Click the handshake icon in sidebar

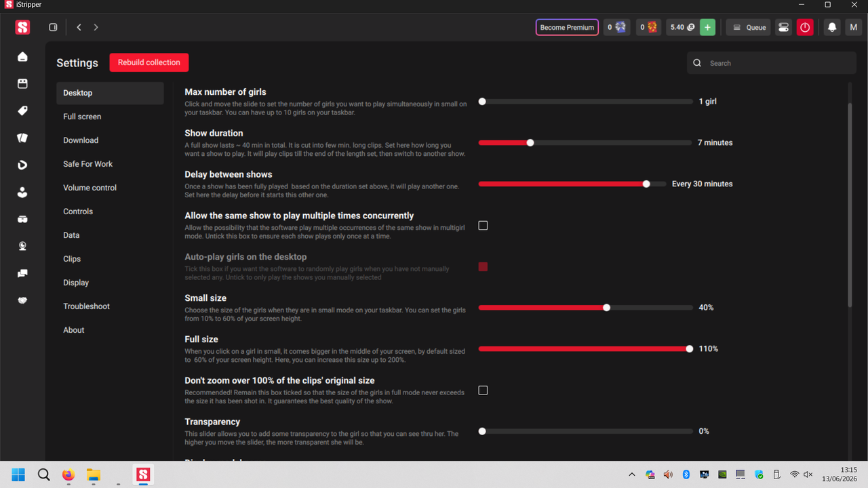22,301
